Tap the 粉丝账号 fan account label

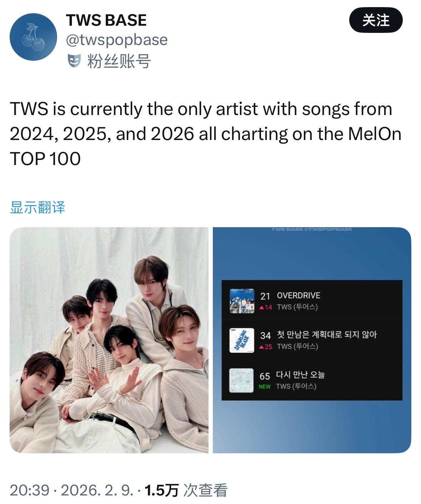click(119, 61)
